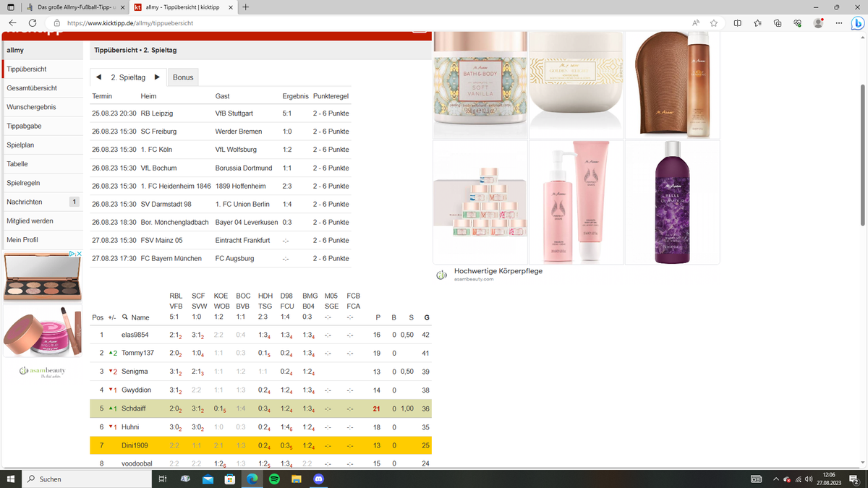
Task: Open Nachrichten with 1 unread
Action: (x=42, y=202)
